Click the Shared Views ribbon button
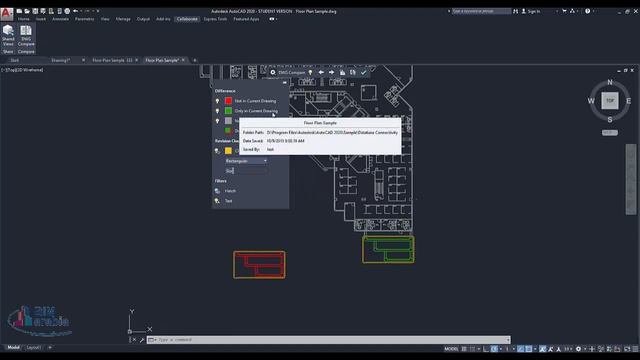Image resolution: width=640 pixels, height=360 pixels. click(8, 36)
